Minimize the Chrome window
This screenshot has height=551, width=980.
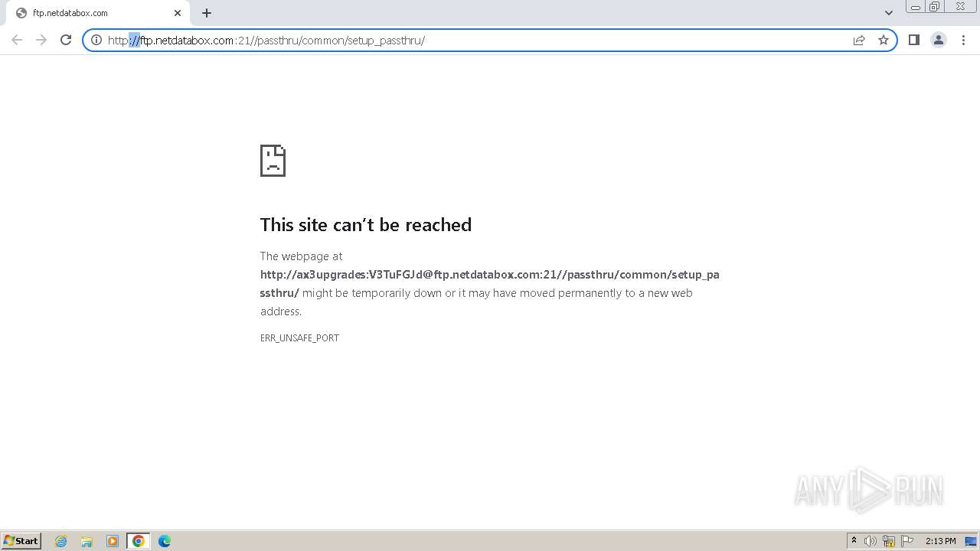tap(916, 7)
